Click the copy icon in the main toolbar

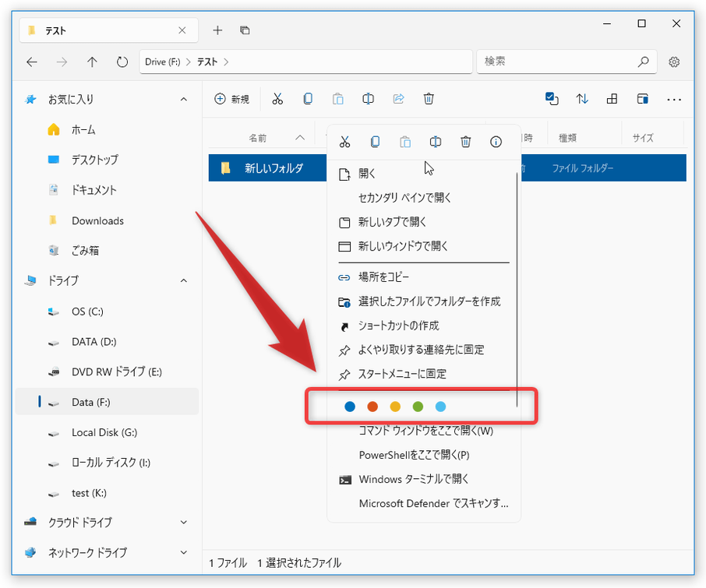(308, 99)
